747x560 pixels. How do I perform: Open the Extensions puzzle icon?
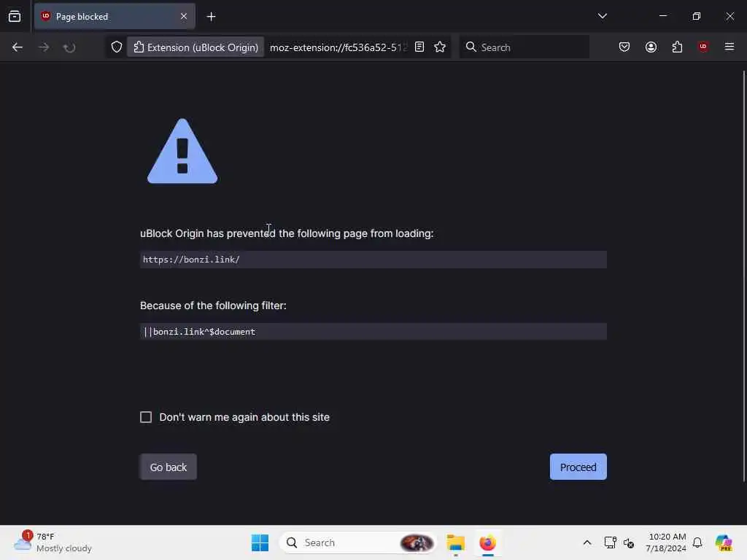[677, 47]
